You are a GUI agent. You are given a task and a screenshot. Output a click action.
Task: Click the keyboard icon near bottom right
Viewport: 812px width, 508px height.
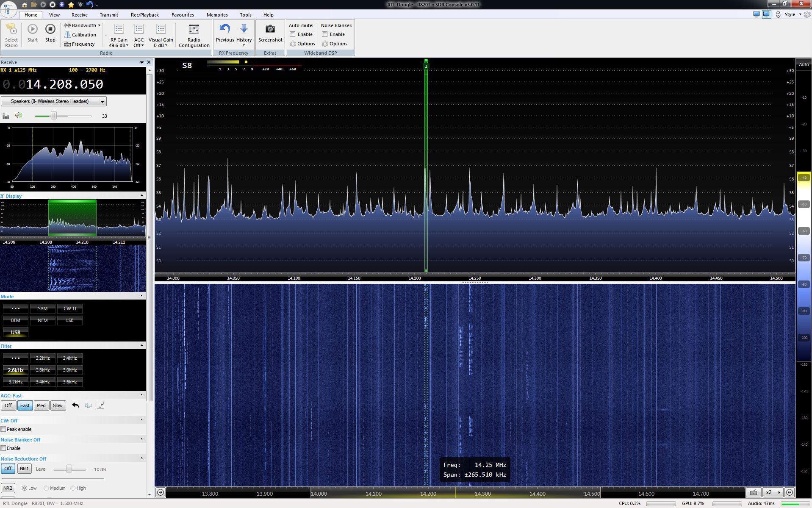754,492
